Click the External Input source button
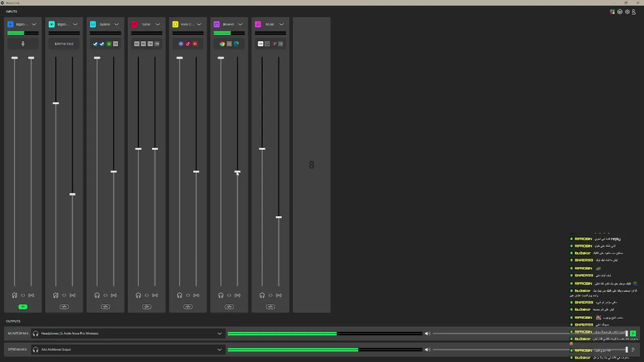 (64, 44)
